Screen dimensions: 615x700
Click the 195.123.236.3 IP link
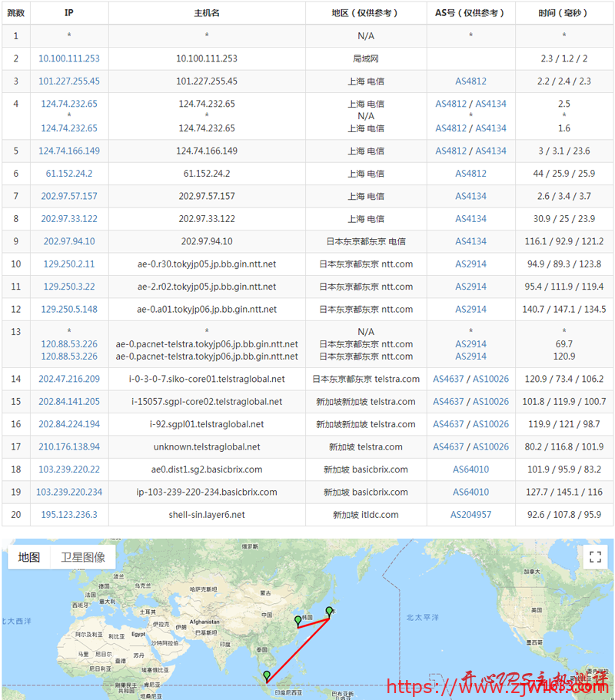point(69,514)
